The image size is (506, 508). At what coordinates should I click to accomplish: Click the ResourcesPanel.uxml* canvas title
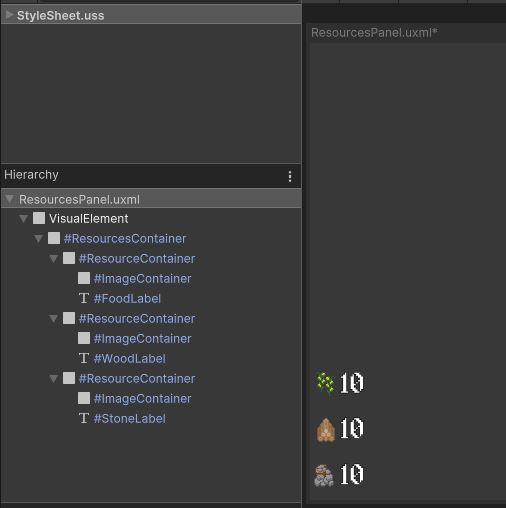(374, 33)
